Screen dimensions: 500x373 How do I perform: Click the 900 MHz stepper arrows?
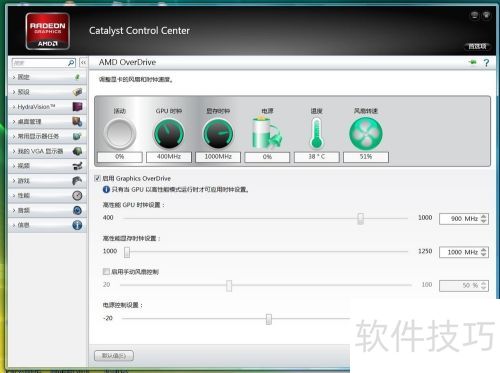coord(484,219)
